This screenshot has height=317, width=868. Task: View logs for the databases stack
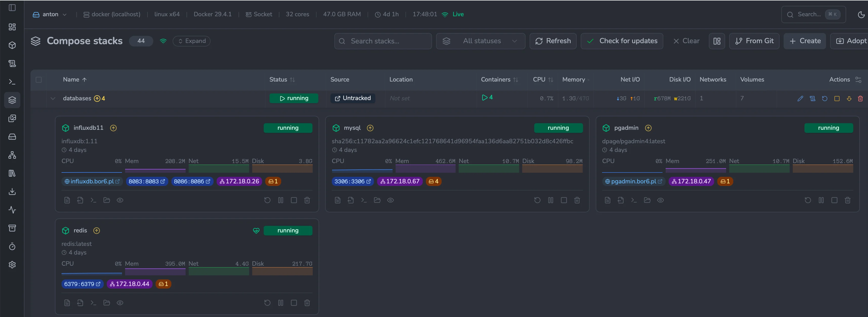point(812,99)
